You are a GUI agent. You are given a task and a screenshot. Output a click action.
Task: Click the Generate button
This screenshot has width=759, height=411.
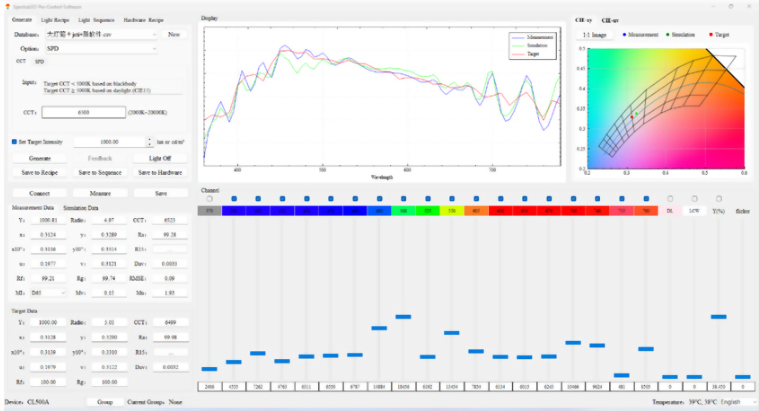(40, 158)
